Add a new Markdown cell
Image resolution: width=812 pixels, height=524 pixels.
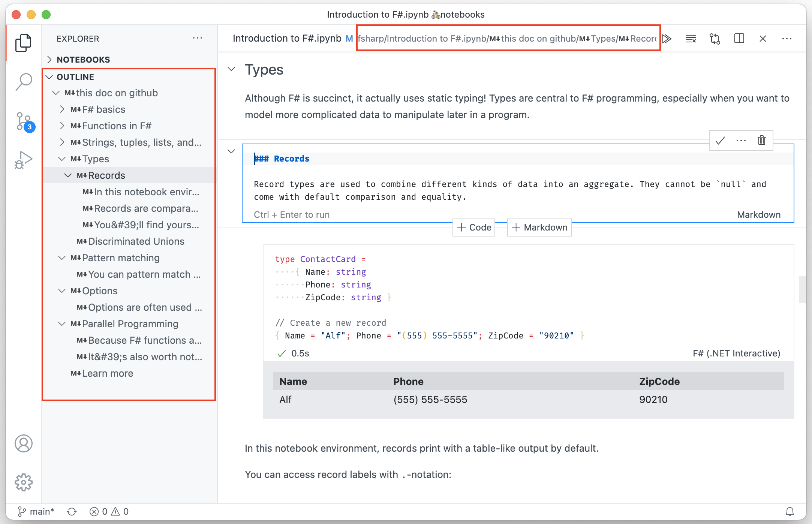click(539, 228)
